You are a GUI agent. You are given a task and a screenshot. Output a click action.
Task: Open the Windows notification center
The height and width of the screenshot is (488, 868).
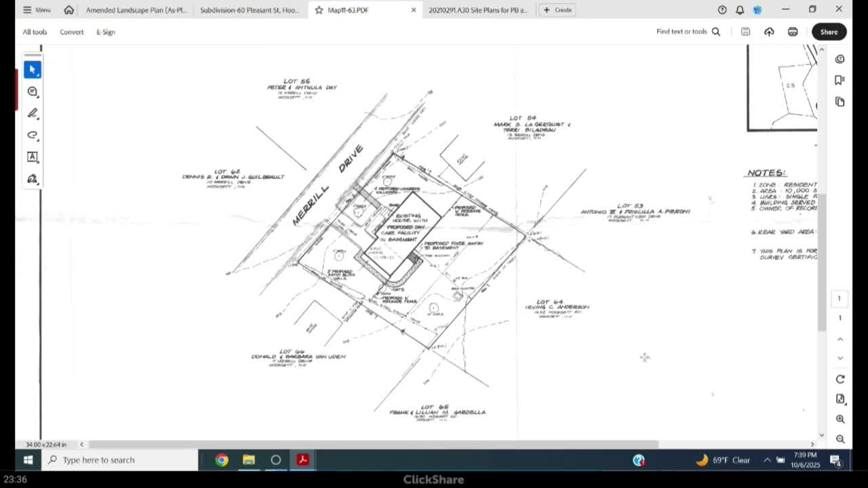(836, 461)
